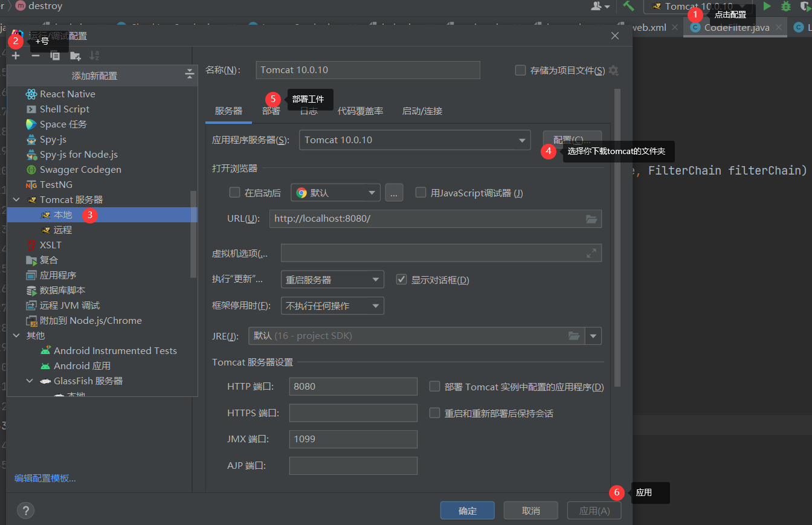Click the JMX 端口 input field
This screenshot has height=525, width=812.
pos(353,439)
